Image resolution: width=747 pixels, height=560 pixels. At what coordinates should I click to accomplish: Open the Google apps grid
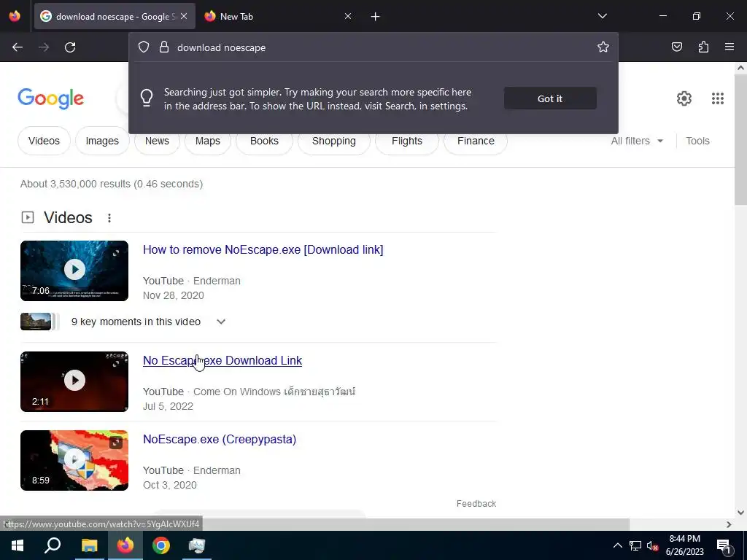(x=718, y=98)
